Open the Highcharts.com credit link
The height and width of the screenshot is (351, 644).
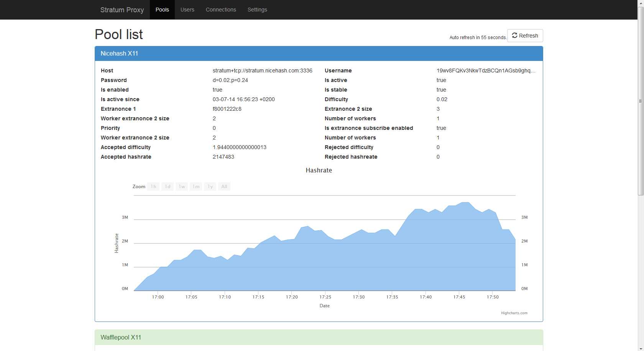514,313
